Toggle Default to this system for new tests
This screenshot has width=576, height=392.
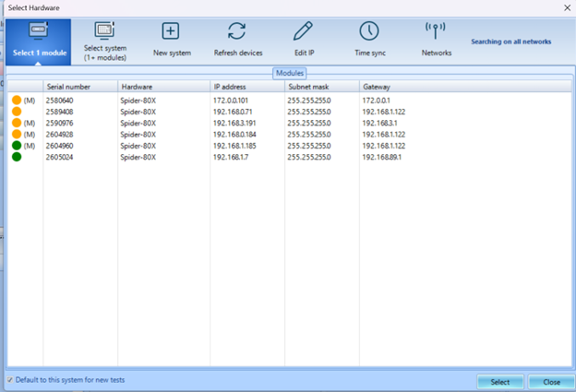click(x=10, y=379)
